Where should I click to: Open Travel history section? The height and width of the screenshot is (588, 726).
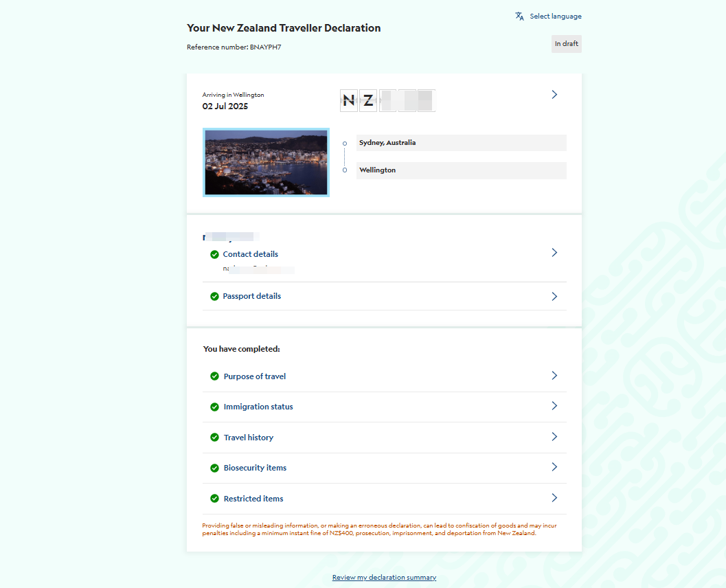(x=249, y=438)
